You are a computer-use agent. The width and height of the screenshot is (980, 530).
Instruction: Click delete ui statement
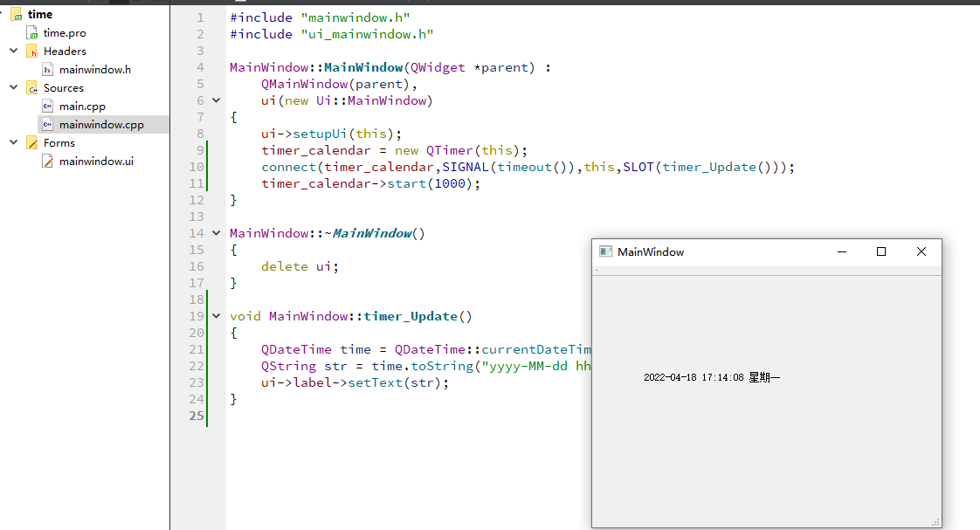(300, 266)
